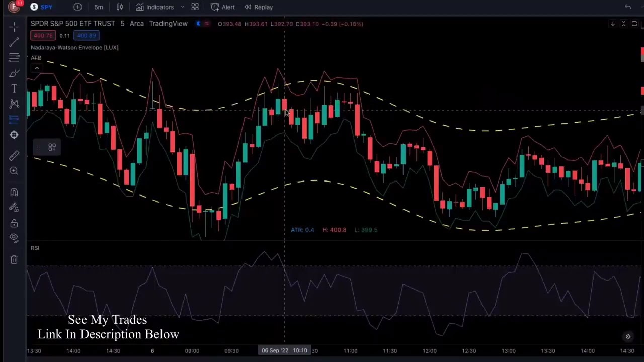Click the plus compare symbol icon

[77, 7]
